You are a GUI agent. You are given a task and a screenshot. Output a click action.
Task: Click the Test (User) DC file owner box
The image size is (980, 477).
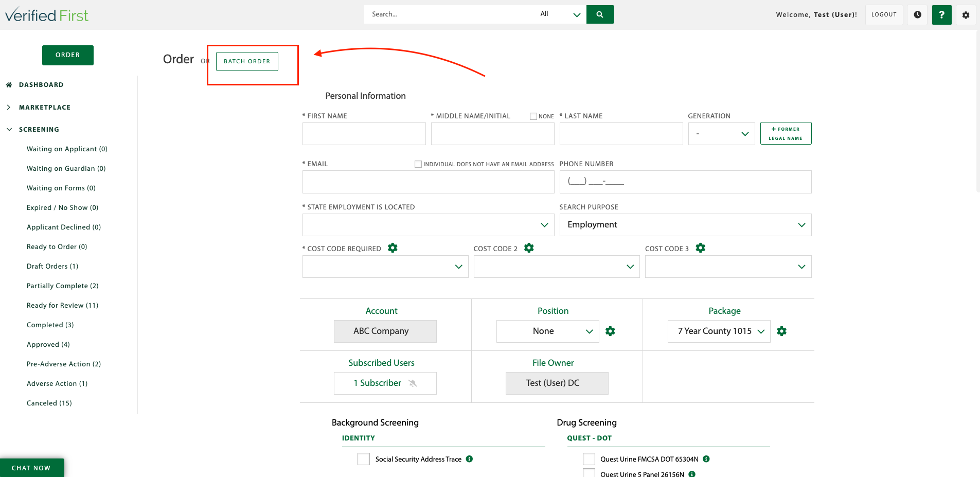(x=557, y=383)
